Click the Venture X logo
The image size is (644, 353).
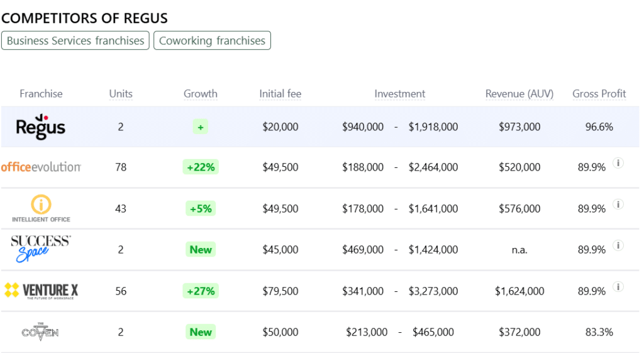pyautogui.click(x=41, y=291)
